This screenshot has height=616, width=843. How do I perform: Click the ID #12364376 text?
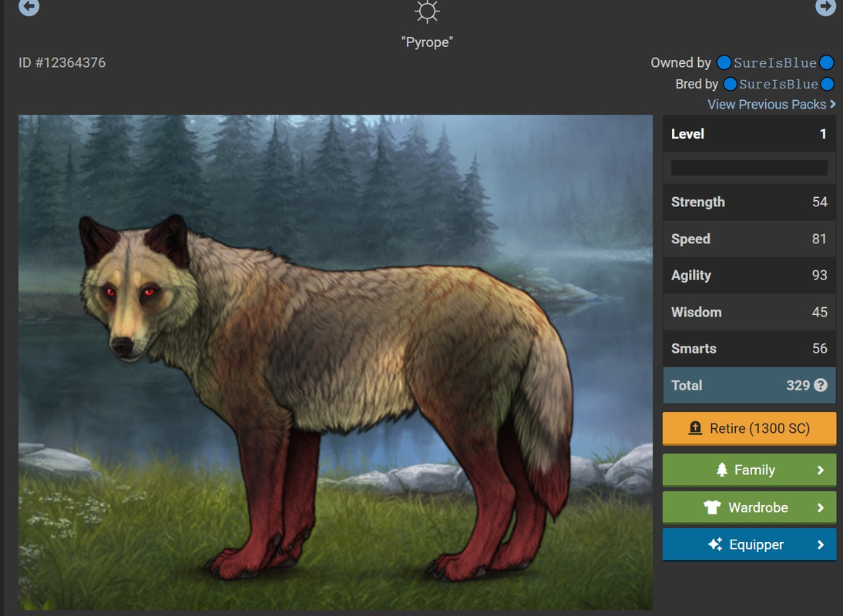coord(62,63)
